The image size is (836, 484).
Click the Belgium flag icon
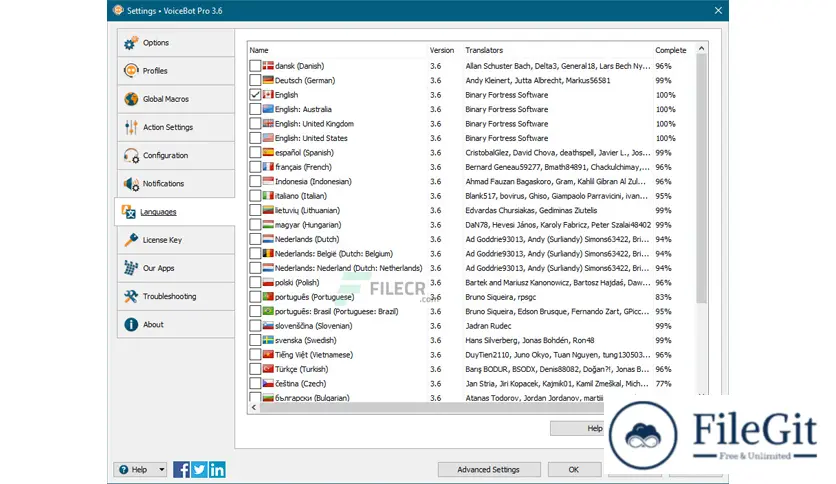(268, 253)
